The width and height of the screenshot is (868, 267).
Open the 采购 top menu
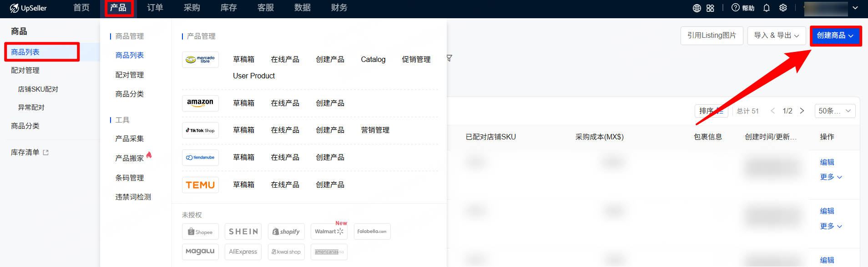click(192, 8)
